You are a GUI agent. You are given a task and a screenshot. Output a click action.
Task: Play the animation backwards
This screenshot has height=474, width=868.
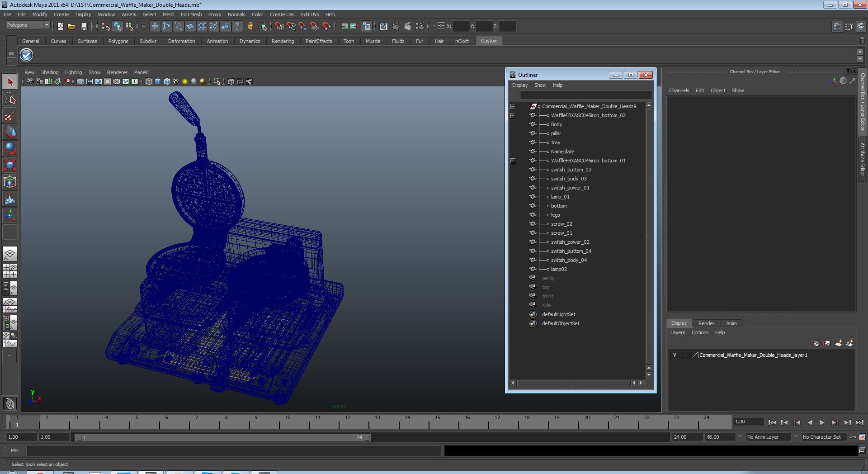tap(810, 422)
